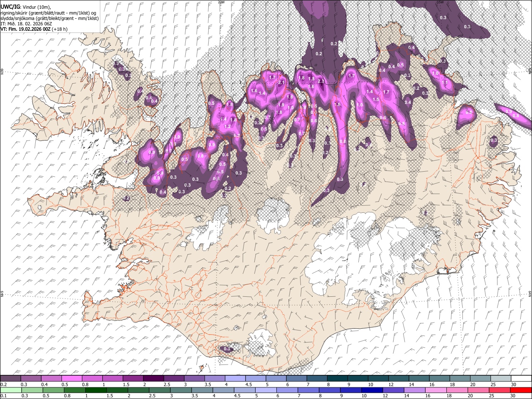Click the '2.3' precipitation value on the map

tap(321, 81)
